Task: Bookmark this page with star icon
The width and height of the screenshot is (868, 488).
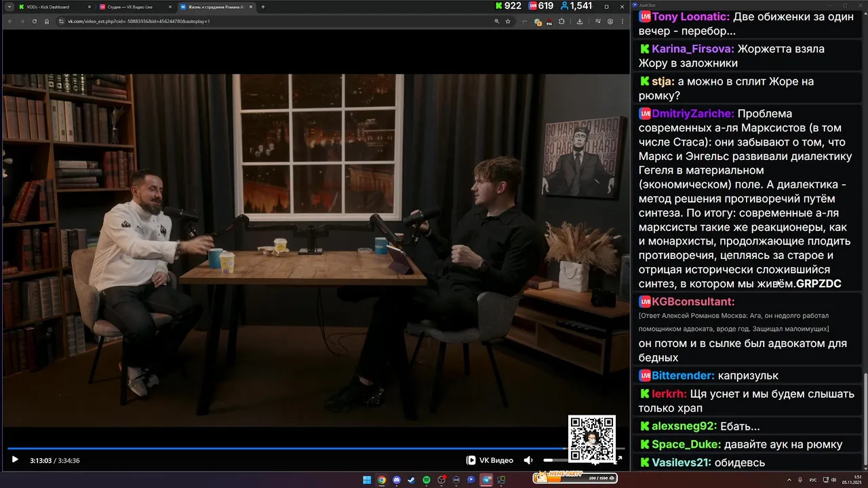Action: 508,21
